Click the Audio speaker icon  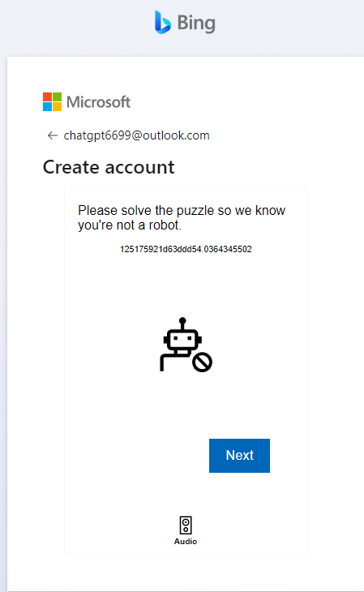[x=186, y=526]
